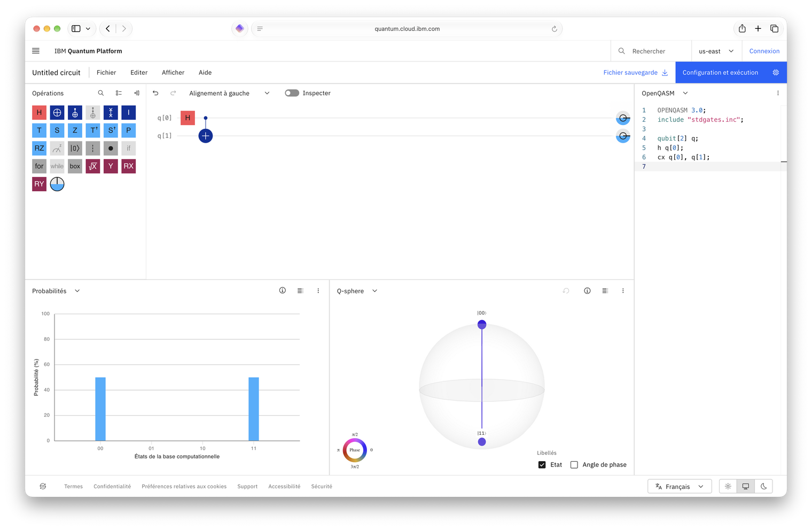Change the us-east region dropdown
This screenshot has width=812, height=530.
(x=716, y=51)
